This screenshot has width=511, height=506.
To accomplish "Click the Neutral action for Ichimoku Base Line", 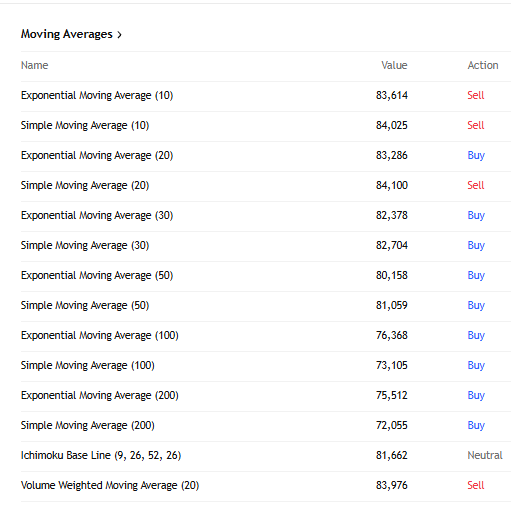I will 485,455.
